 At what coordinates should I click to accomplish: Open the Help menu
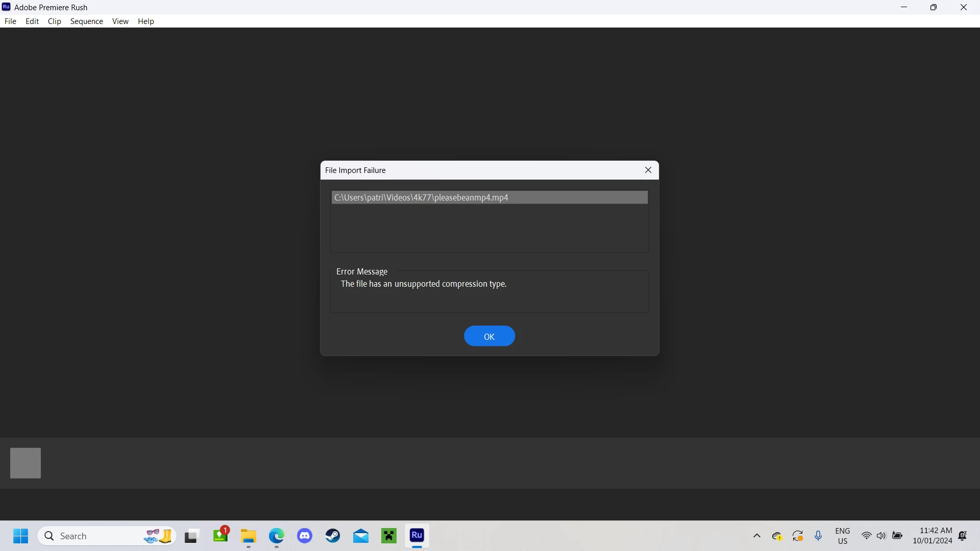pyautogui.click(x=145, y=21)
